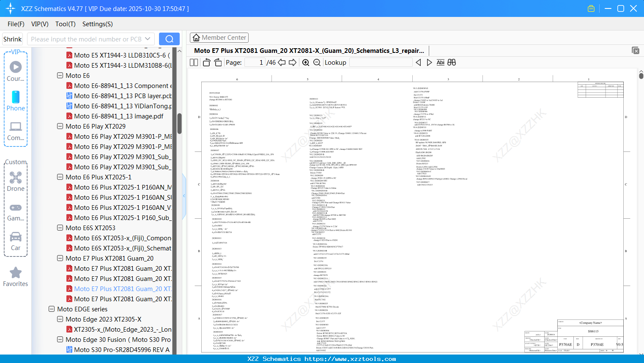Image resolution: width=644 pixels, height=363 pixels.
Task: Open Moto E6S XT2053-x_(Fiji)_Compon file
Action: click(x=119, y=238)
